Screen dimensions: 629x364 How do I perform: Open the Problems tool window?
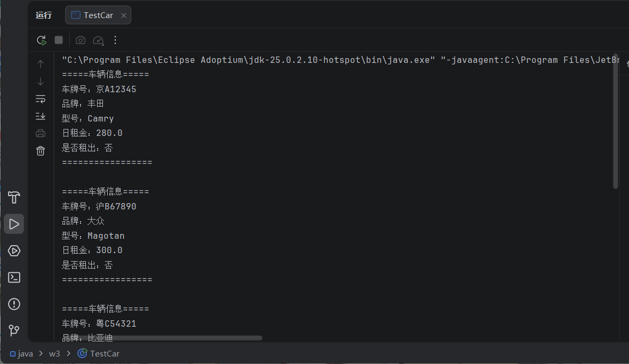pyautogui.click(x=14, y=304)
